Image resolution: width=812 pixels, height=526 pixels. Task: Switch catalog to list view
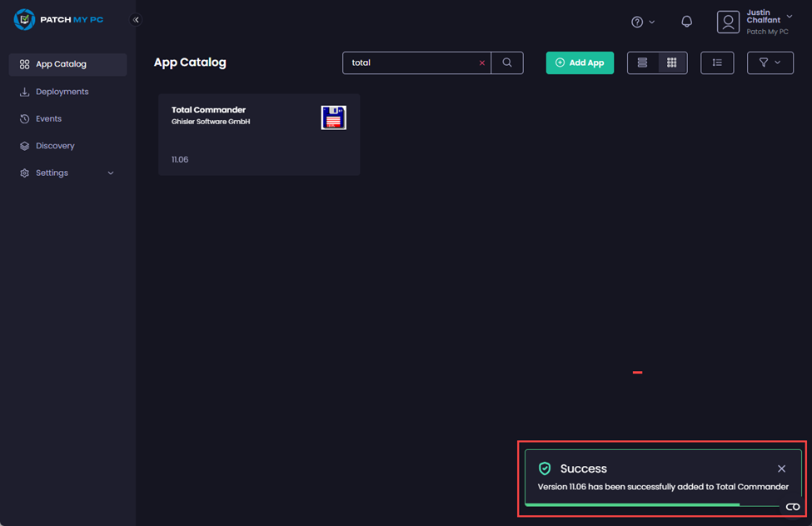pos(642,63)
